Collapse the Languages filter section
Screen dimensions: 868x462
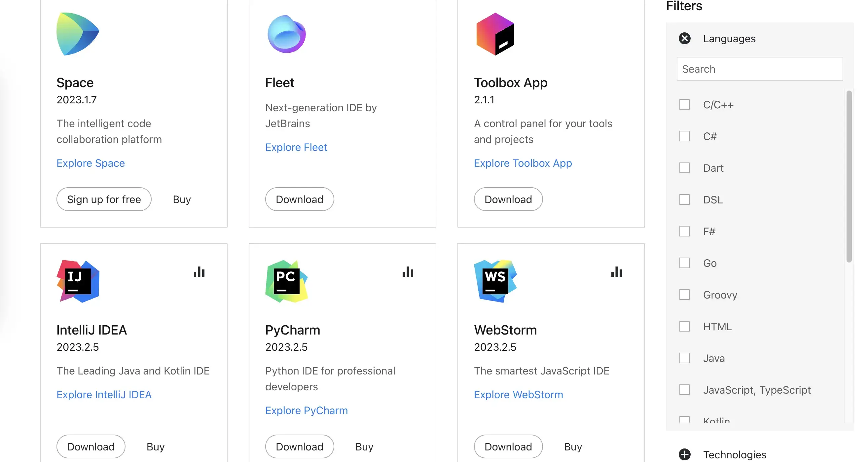(x=684, y=38)
